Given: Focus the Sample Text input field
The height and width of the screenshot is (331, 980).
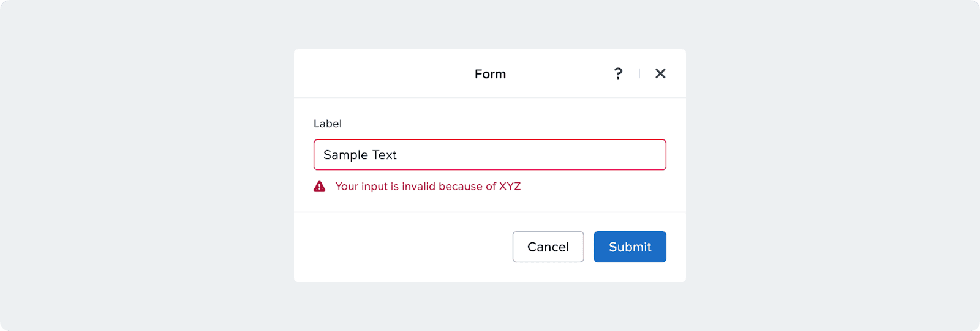Looking at the screenshot, I should click(490, 155).
